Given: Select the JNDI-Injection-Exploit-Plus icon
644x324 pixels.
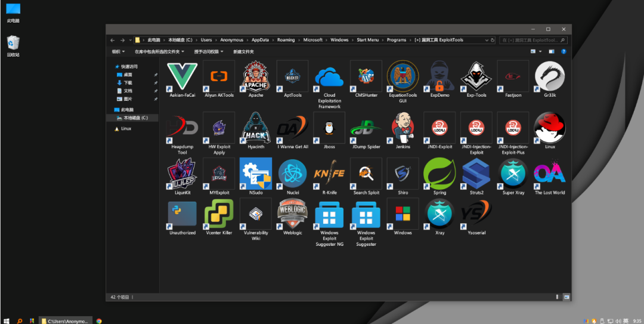Looking at the screenshot, I should [x=513, y=128].
